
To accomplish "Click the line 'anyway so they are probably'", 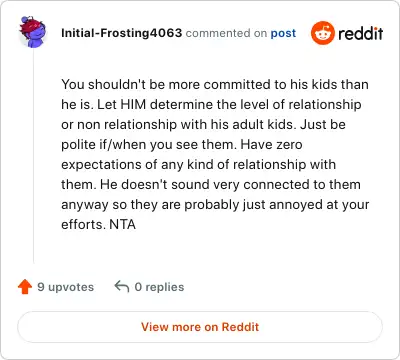I will coord(215,205).
